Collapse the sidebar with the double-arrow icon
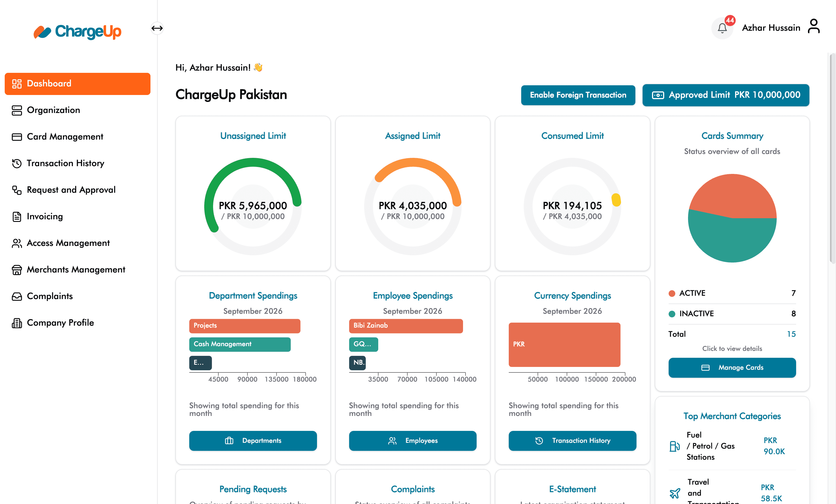836x504 pixels. tap(157, 28)
